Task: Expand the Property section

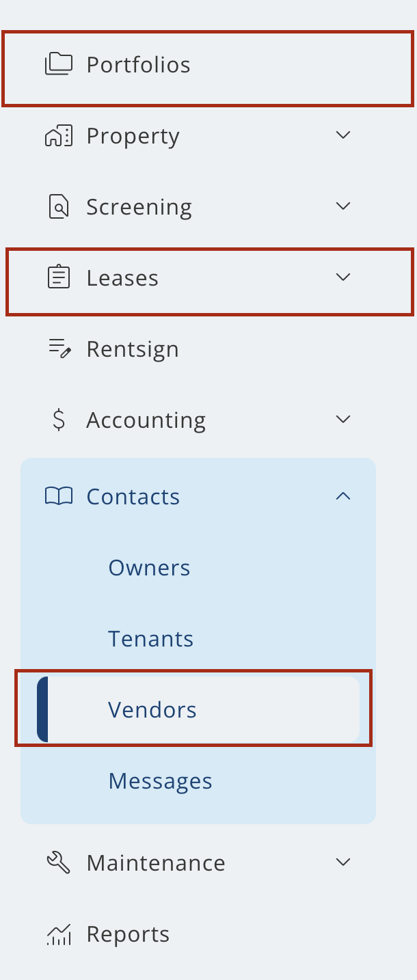Action: click(342, 135)
